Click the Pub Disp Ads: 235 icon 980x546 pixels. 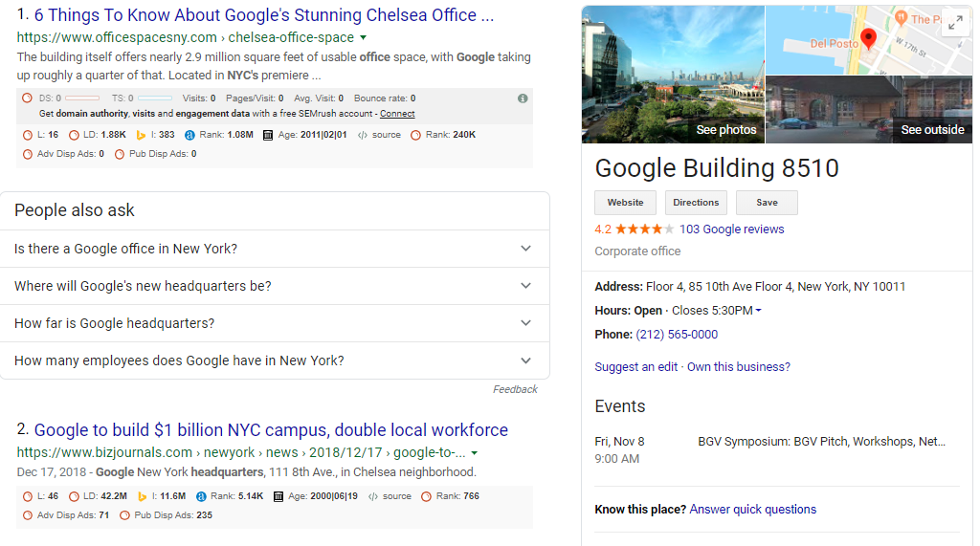point(124,515)
